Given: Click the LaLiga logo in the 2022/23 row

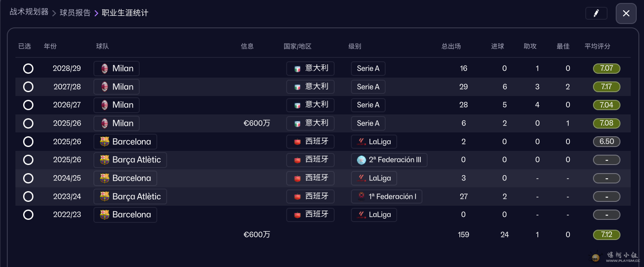Looking at the screenshot, I should [x=361, y=215].
